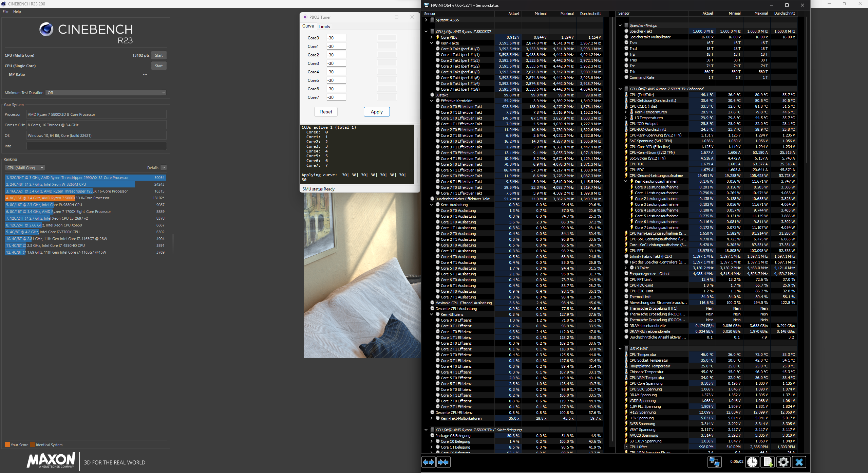
Task: Click Apply in PBO2 Tuner
Action: tap(377, 112)
